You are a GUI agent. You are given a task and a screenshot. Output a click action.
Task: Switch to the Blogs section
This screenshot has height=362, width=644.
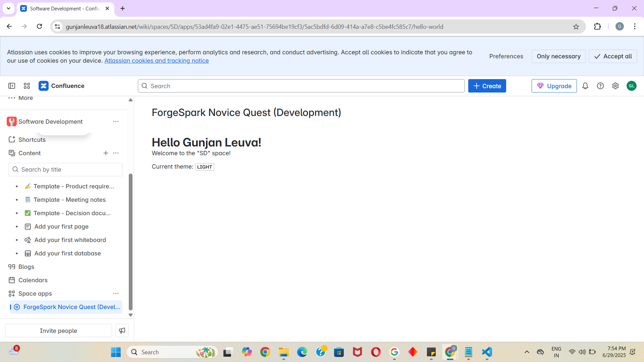[26, 266]
